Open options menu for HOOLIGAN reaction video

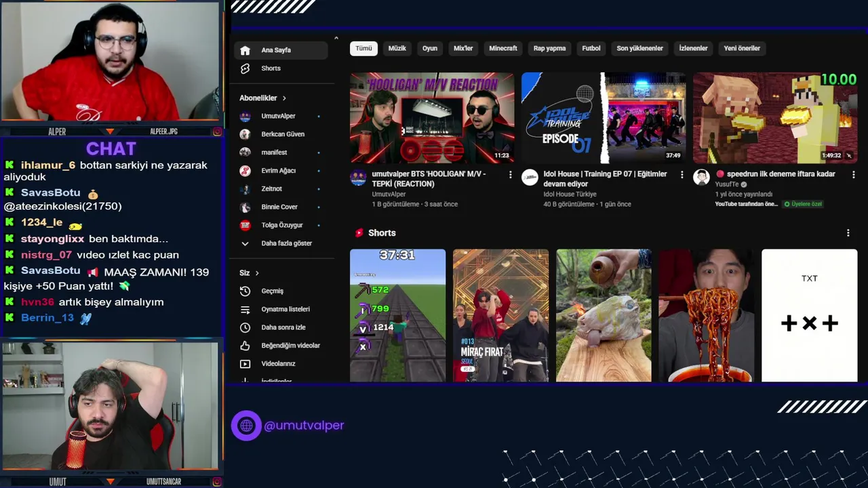click(510, 175)
